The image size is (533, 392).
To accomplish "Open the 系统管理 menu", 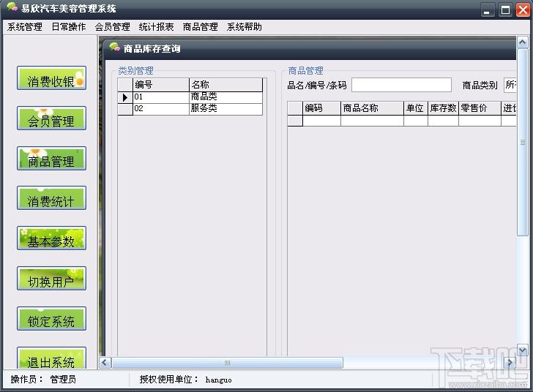I will 25,27.
